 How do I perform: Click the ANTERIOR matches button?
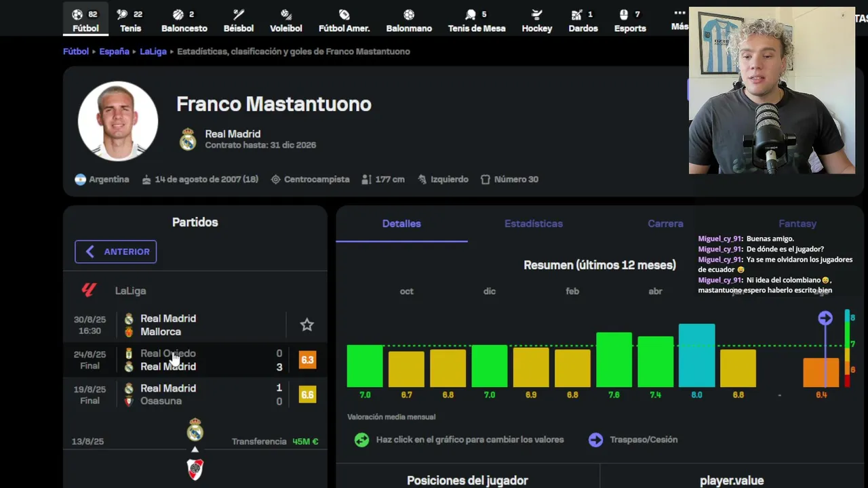116,251
